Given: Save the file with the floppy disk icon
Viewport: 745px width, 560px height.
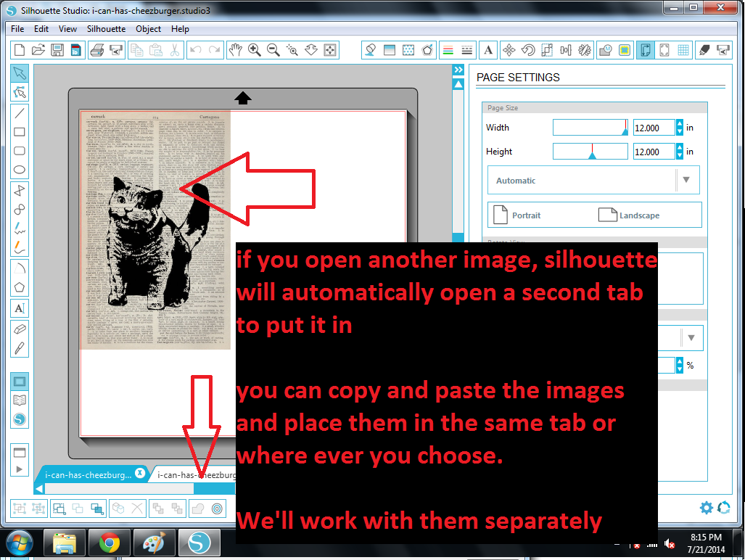Looking at the screenshot, I should [x=57, y=50].
